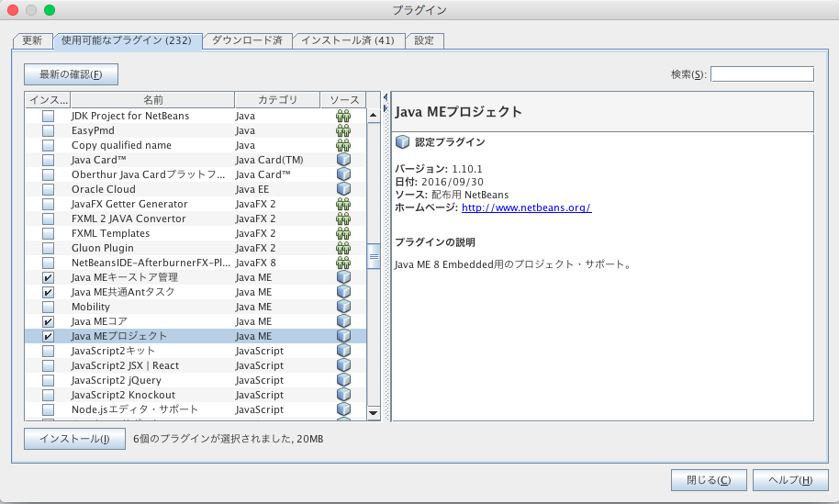Check the EasyPmd plugin checkbox
The height and width of the screenshot is (504, 839).
(x=48, y=130)
